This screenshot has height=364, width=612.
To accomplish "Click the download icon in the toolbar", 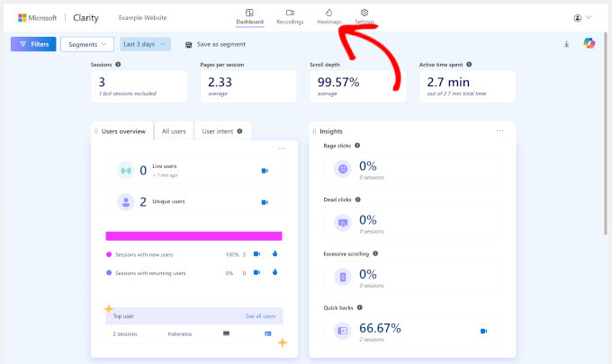I will [x=567, y=44].
